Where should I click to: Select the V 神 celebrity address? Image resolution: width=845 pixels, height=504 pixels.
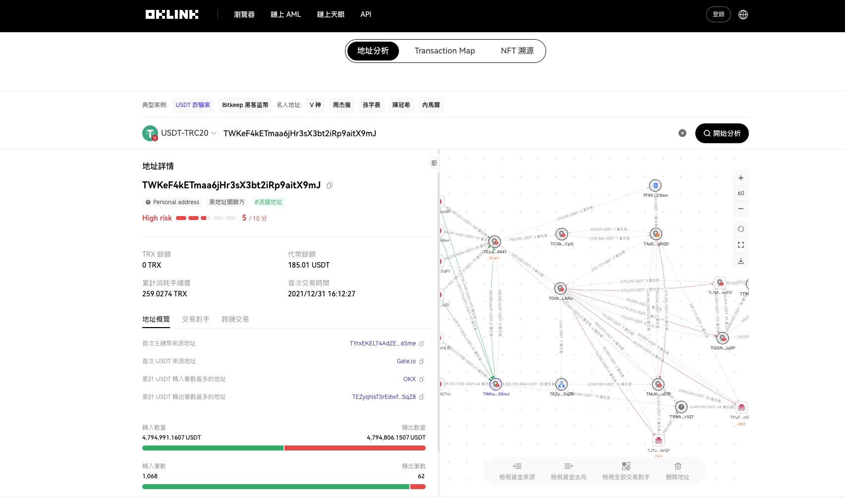(x=315, y=105)
